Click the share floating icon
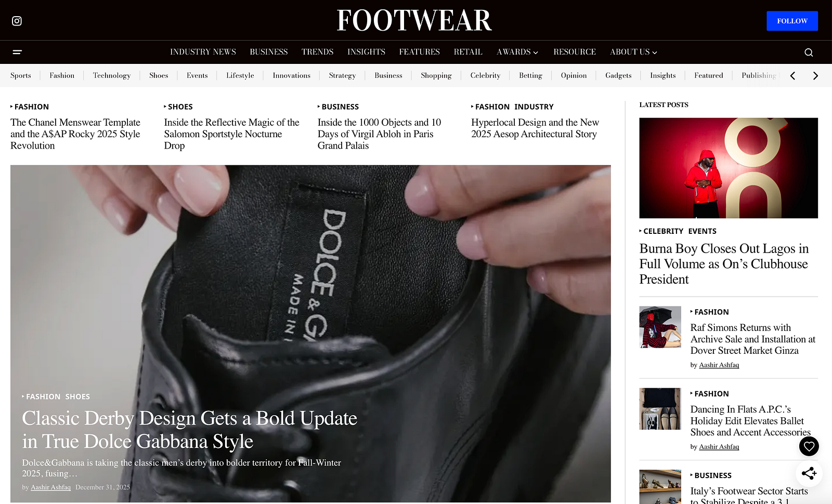Image resolution: width=832 pixels, height=504 pixels. [x=809, y=473]
